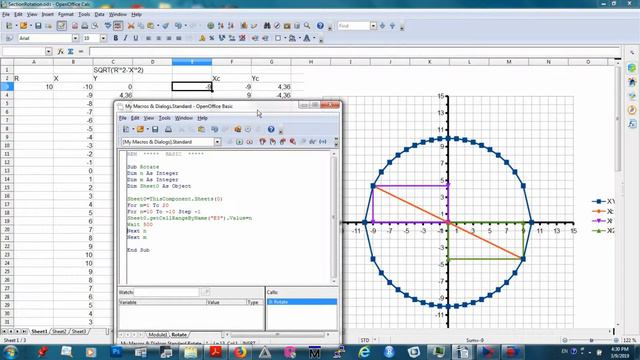Screen dimensions: 640x360
Task: Click Sum sigma icon in formula bar
Action: click(70, 51)
